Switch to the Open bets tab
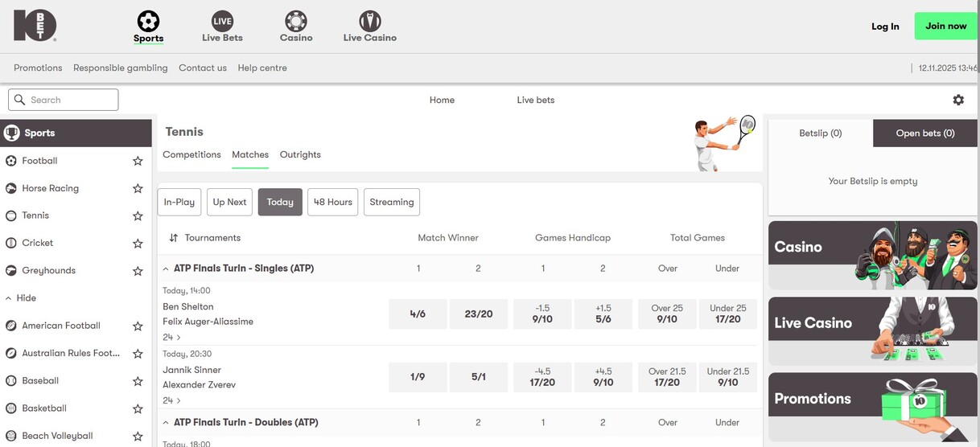Viewport: 980px width, 447px height. coord(924,133)
